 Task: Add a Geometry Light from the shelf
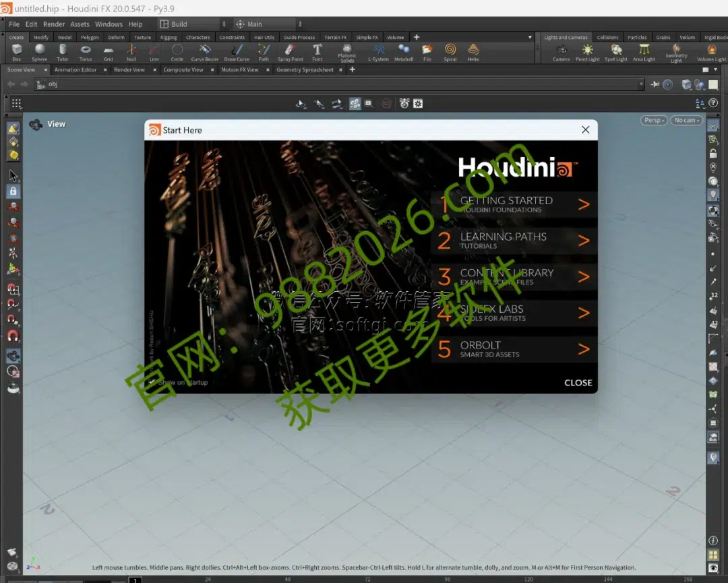676,53
